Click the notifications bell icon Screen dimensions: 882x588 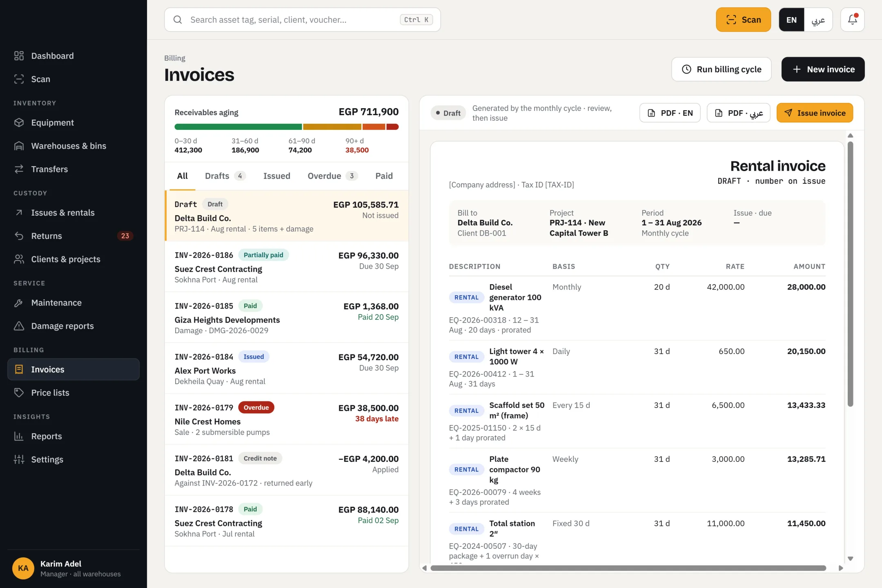click(853, 20)
